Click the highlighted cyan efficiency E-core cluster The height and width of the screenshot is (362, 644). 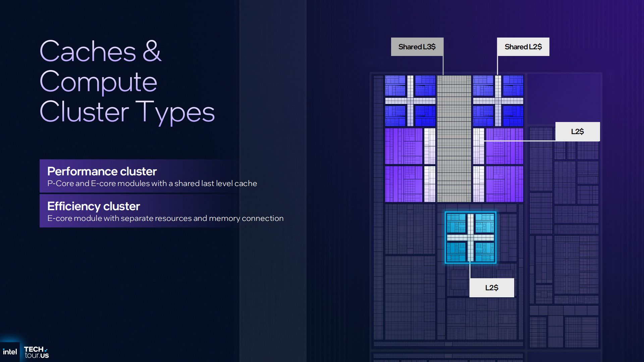point(470,237)
